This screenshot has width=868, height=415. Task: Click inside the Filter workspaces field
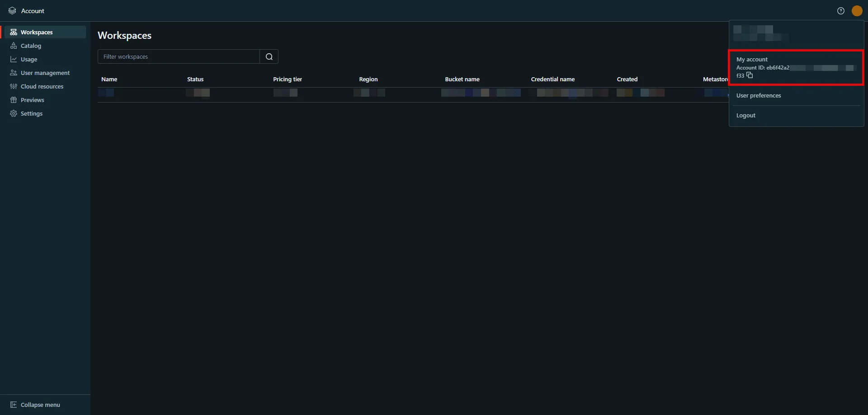(179, 56)
